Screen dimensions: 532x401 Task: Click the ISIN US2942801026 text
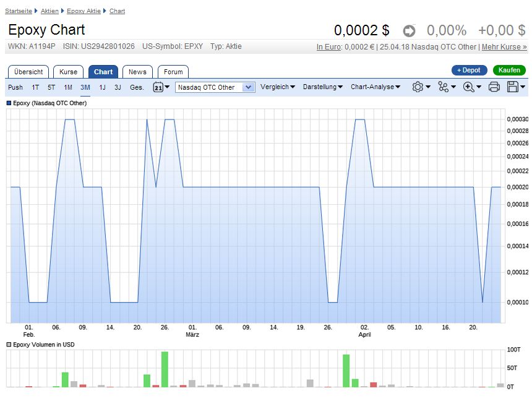coord(99,46)
